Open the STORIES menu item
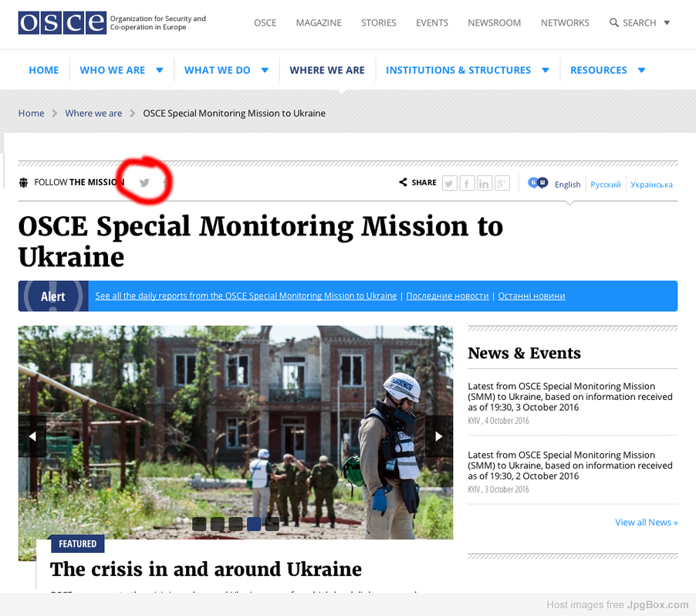Image resolution: width=696 pixels, height=616 pixels. click(x=379, y=22)
